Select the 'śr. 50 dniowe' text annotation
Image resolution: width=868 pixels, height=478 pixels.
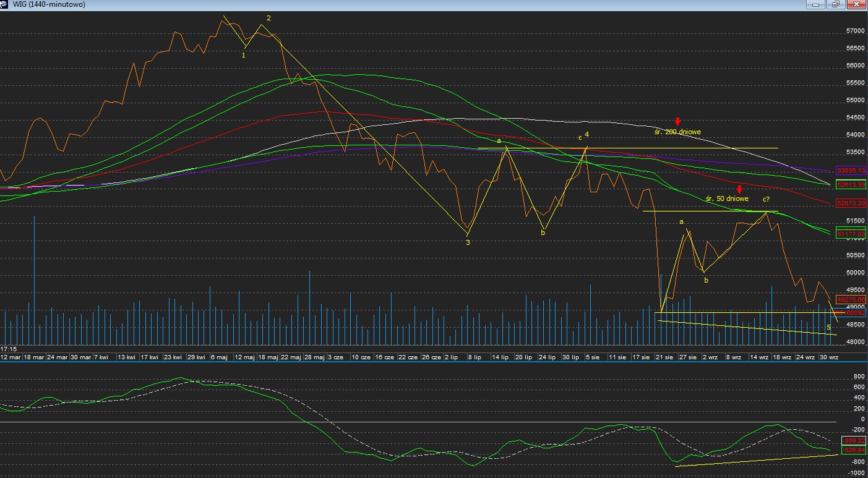(726, 199)
